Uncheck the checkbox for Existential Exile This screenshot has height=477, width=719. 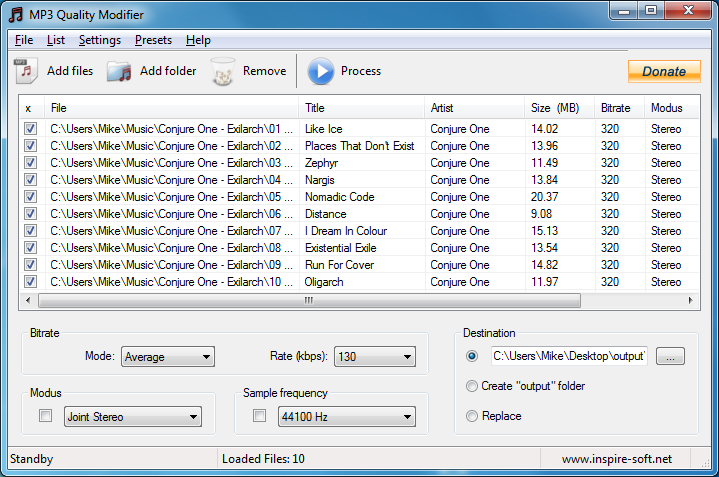pyautogui.click(x=30, y=248)
